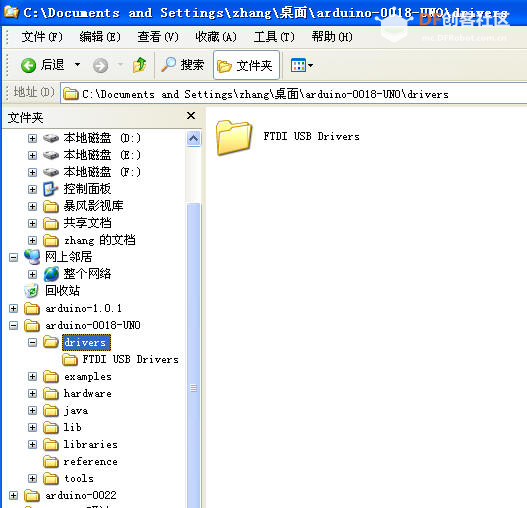Open the 后退 history dropdown arrow
Screen dimensions: 527x508
coord(78,65)
